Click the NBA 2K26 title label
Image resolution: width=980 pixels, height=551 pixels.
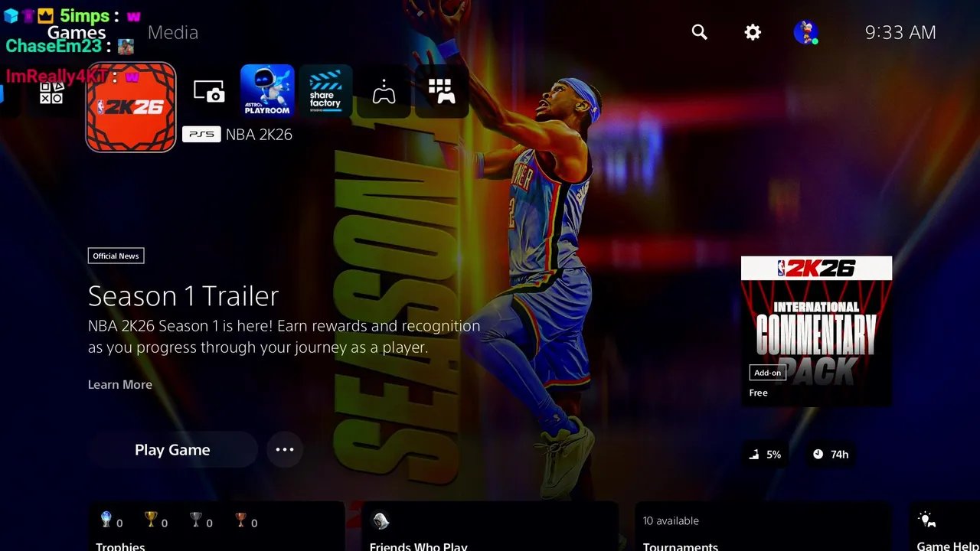click(259, 134)
